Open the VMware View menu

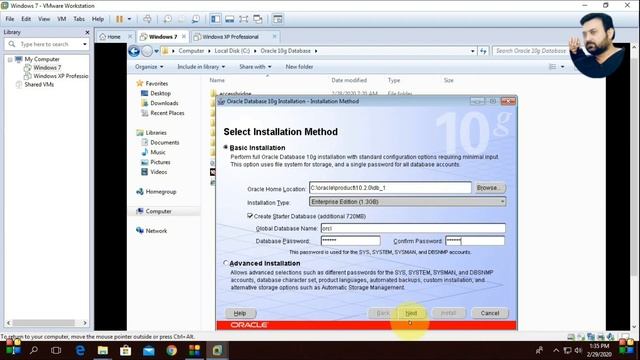coord(44,19)
